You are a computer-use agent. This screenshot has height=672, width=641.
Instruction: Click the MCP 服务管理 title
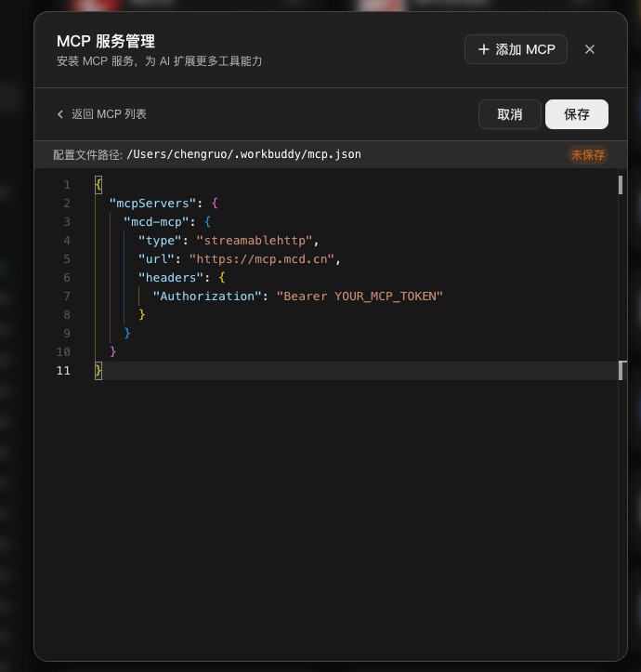point(105,41)
